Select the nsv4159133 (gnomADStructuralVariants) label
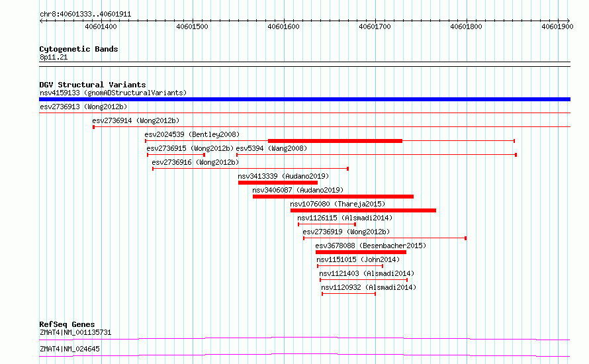Image resolution: width=589 pixels, height=364 pixels. 113,93
